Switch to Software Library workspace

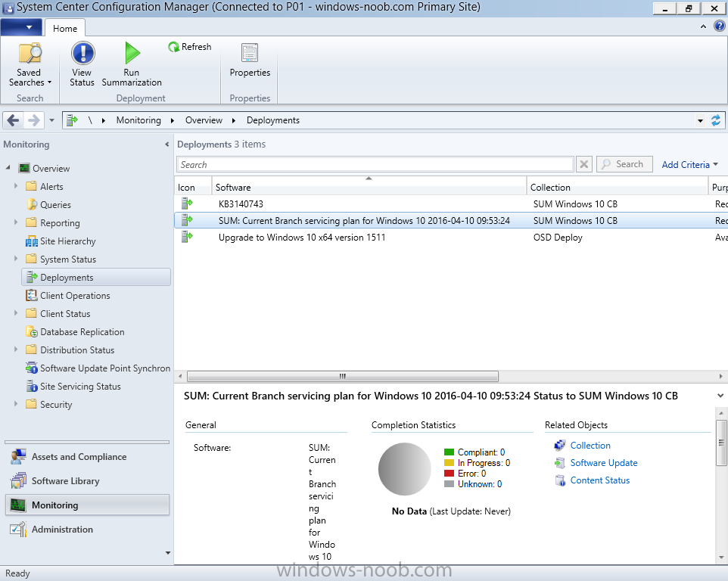coord(87,481)
